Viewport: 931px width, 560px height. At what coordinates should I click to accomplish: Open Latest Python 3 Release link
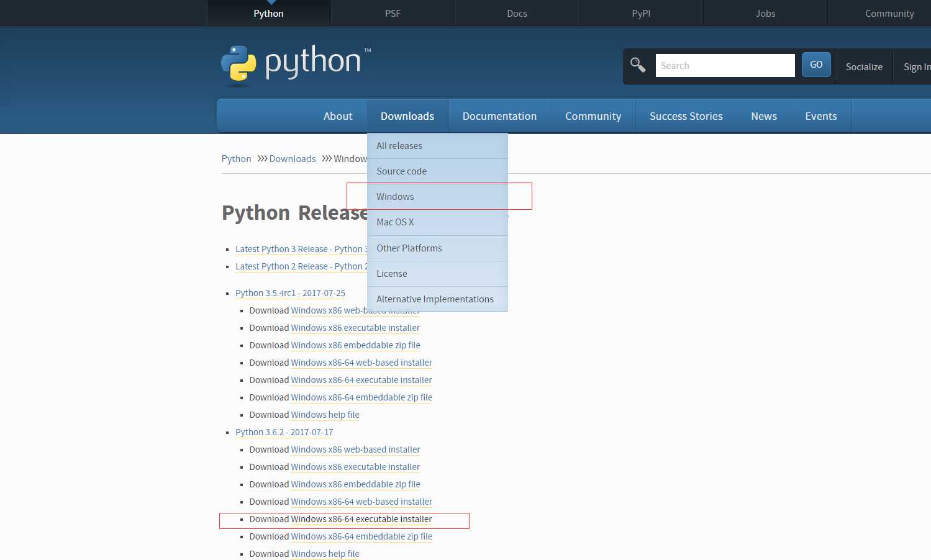point(301,249)
